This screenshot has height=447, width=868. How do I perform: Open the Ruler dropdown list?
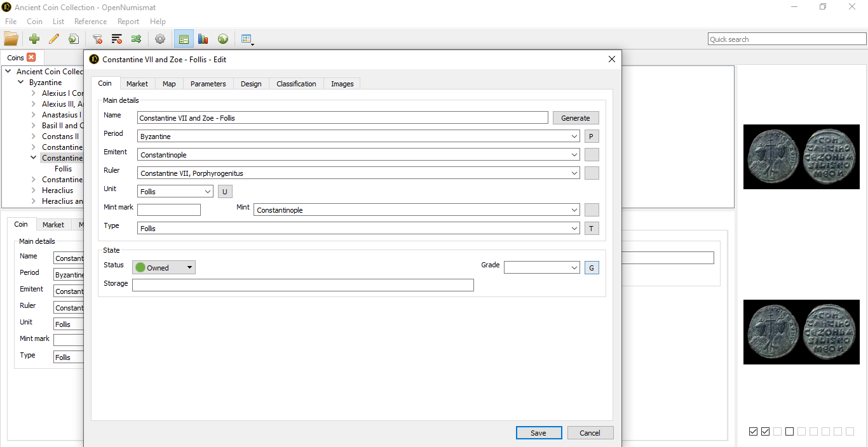[358, 173]
